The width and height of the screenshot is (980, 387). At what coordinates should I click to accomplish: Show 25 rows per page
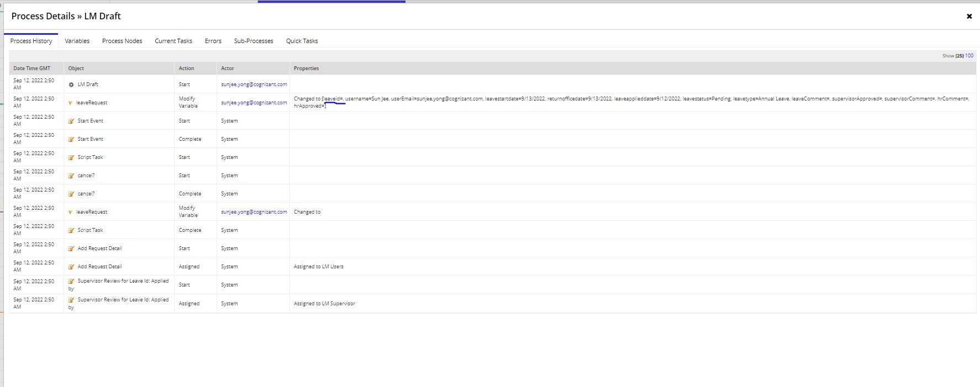coord(960,56)
